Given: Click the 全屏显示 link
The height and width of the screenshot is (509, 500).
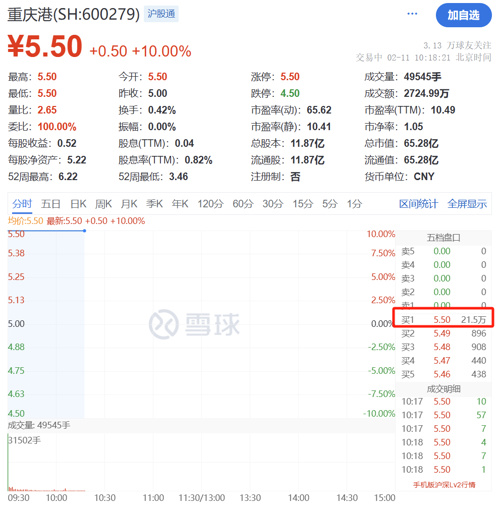Looking at the screenshot, I should [x=467, y=203].
